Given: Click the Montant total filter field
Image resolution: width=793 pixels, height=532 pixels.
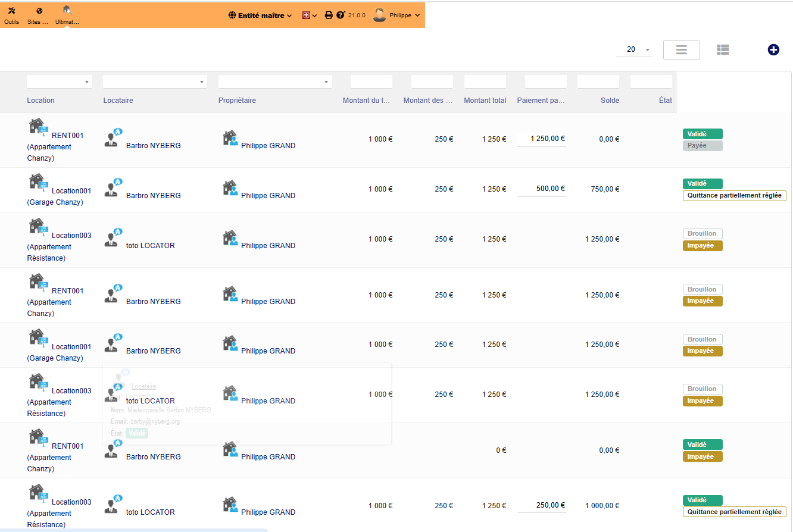Looking at the screenshot, I should coord(485,82).
